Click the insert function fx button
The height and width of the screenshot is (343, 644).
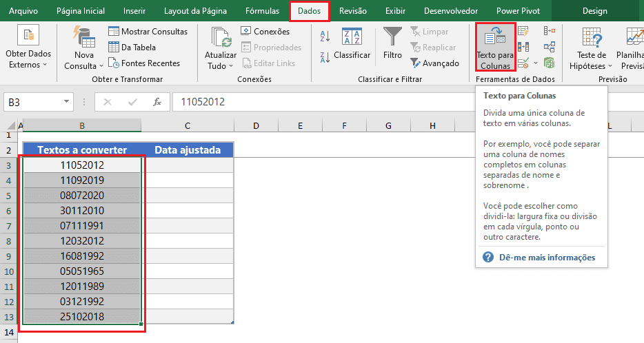tap(157, 102)
